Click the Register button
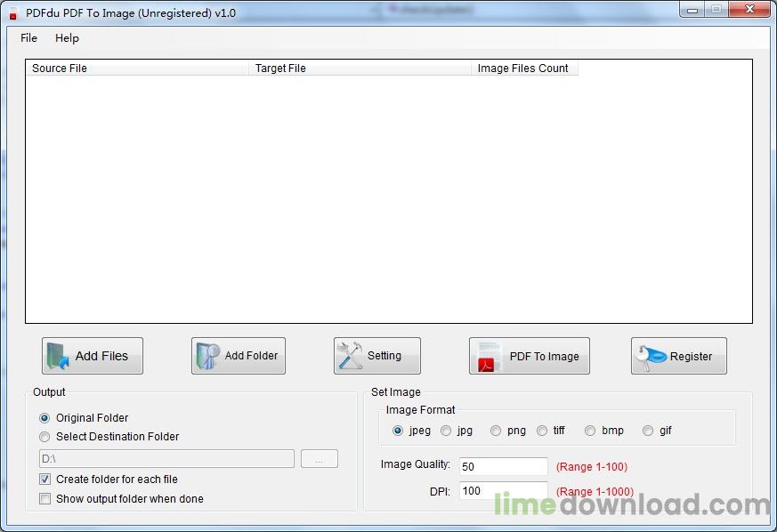Viewport: 777px width, 532px height. click(679, 356)
